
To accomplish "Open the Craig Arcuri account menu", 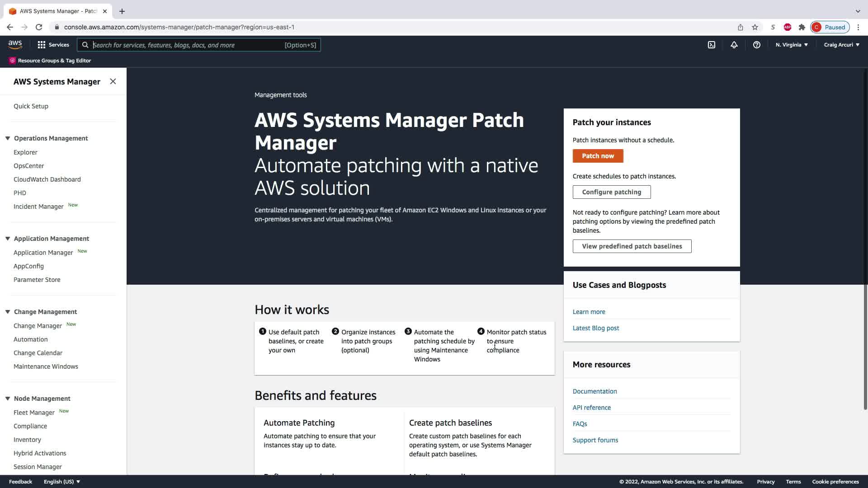I will point(841,45).
